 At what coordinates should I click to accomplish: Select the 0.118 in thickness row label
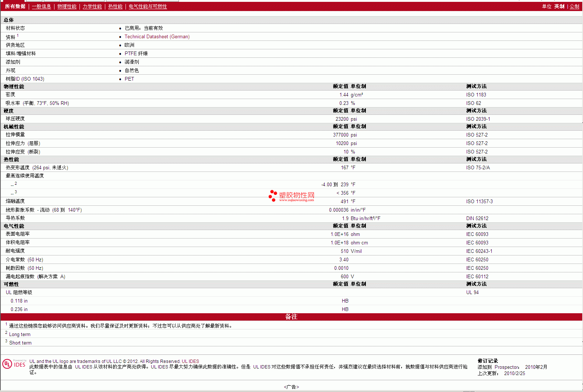pyautogui.click(x=19, y=301)
